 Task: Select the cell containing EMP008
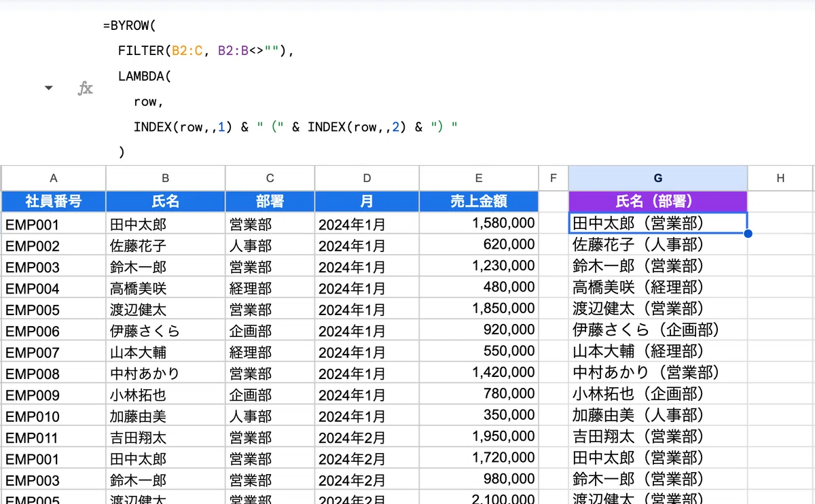(54, 374)
